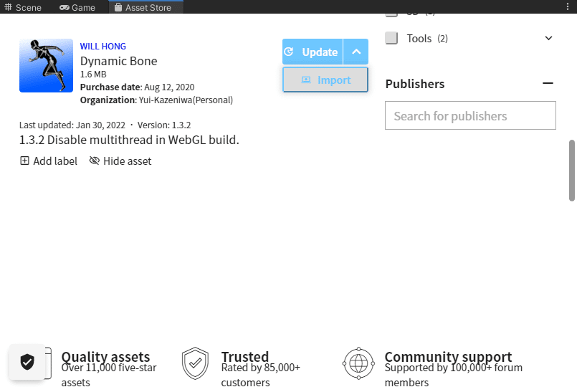577x392 pixels.
Task: Collapse the Update dropdown chevron
Action: click(356, 52)
